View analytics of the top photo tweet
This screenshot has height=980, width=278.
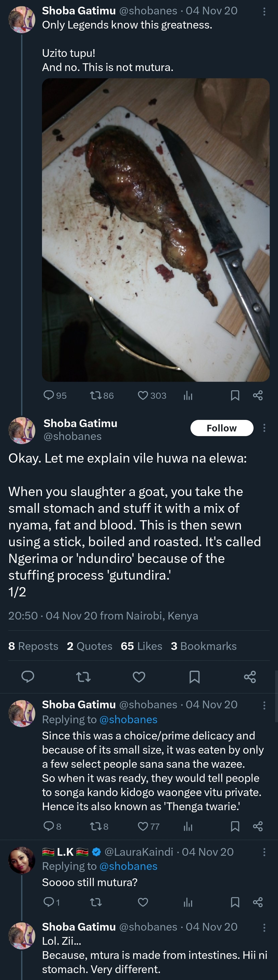tap(188, 396)
